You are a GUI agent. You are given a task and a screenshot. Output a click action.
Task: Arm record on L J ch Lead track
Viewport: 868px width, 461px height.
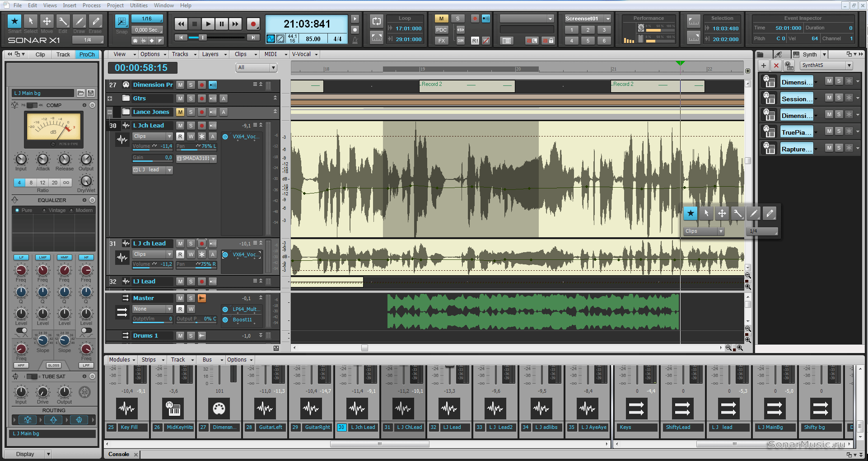tap(202, 244)
